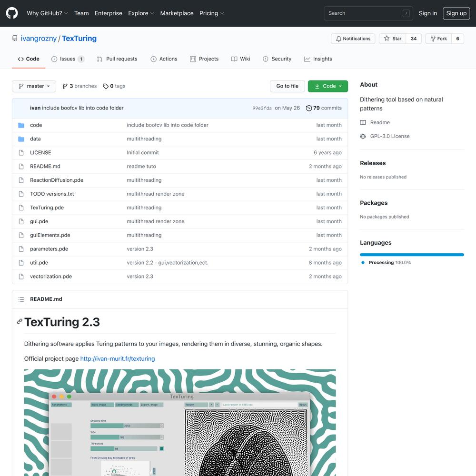Image resolution: width=476 pixels, height=476 pixels.
Task: Click the parameters.pde file icon
Action: point(21,249)
